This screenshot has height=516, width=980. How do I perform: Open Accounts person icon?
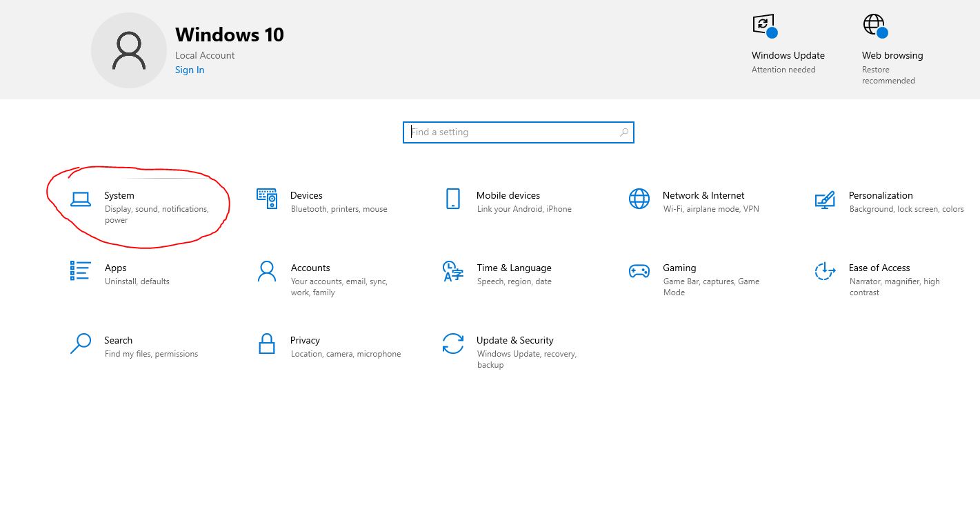click(267, 271)
